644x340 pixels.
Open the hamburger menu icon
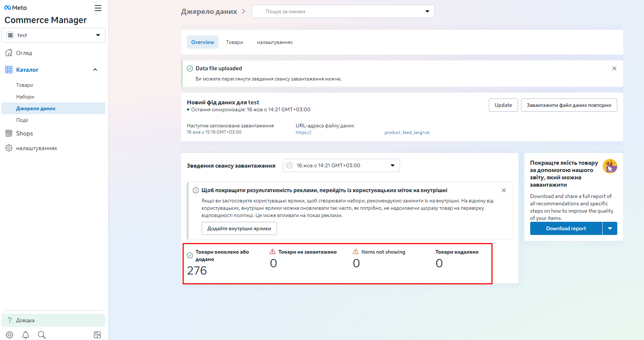coord(98,8)
